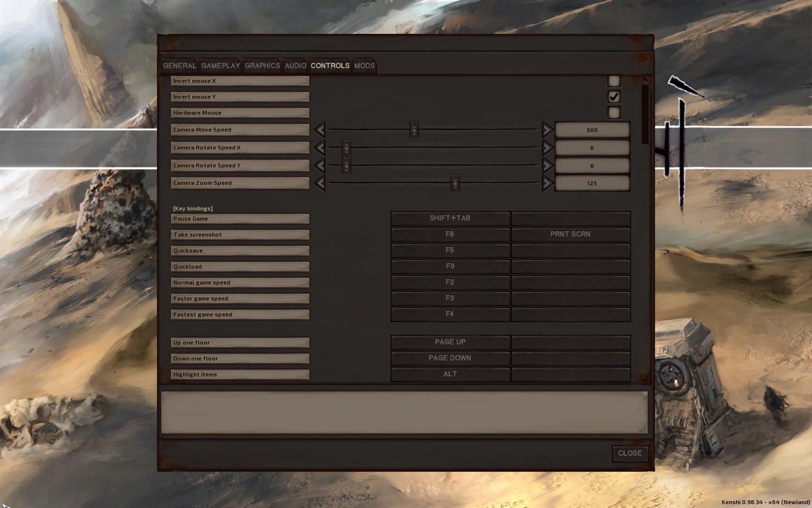Click the Pause Game label

(x=240, y=219)
